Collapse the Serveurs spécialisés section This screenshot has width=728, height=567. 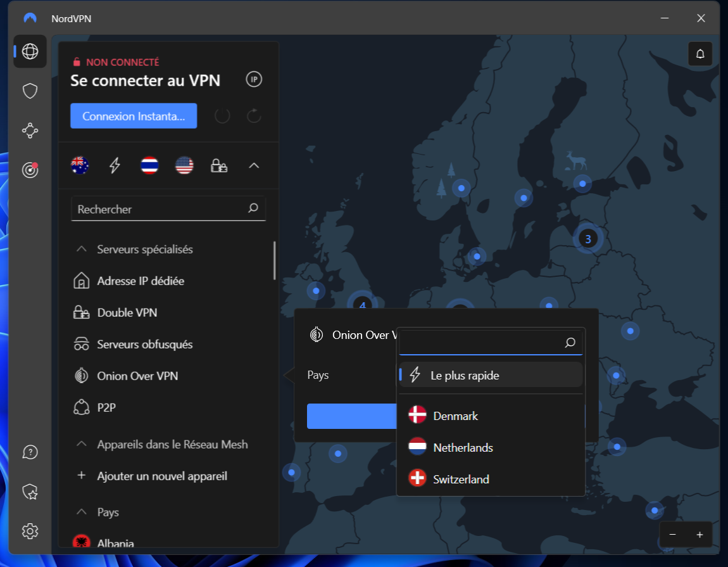(81, 249)
